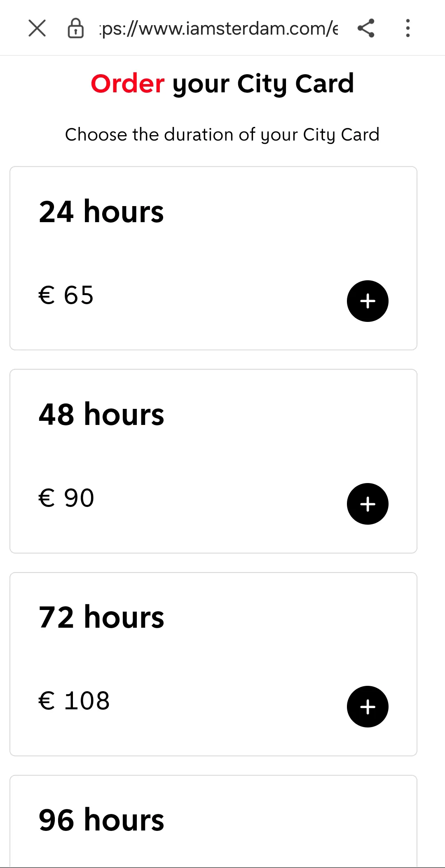Select the "72 hours" heading
The width and height of the screenshot is (445, 868).
101,617
